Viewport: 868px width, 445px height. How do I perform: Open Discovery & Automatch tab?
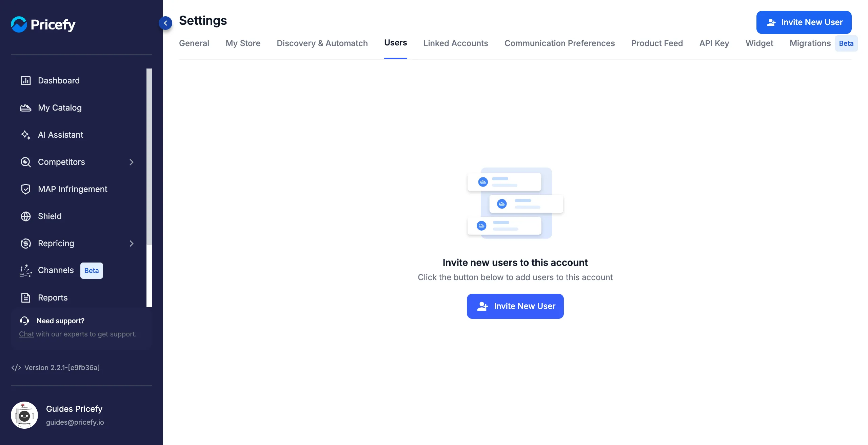pos(322,43)
